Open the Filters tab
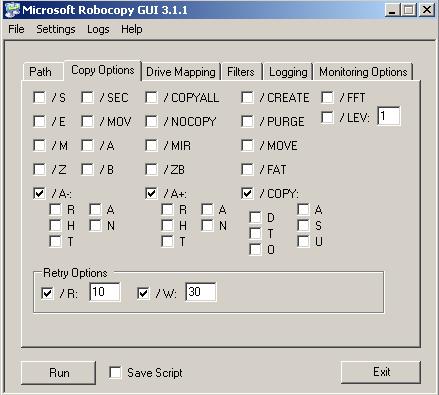This screenshot has height=395, width=439. point(241,72)
